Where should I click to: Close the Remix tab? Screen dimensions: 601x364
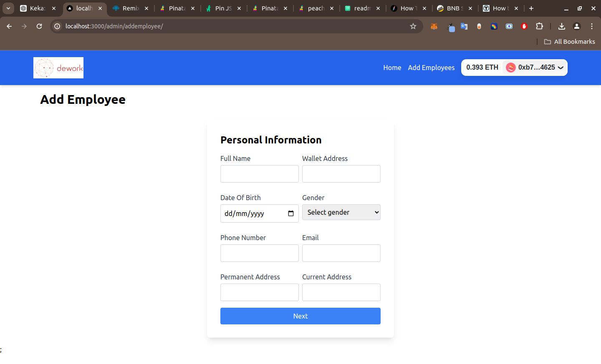coord(146,8)
